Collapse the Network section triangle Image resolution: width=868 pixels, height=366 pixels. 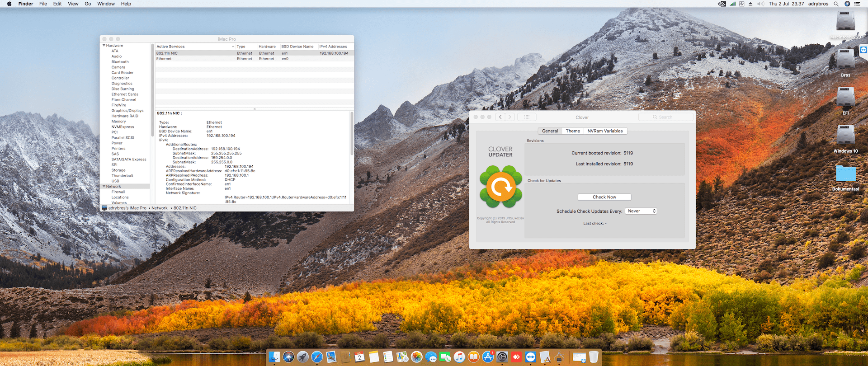pyautogui.click(x=104, y=186)
